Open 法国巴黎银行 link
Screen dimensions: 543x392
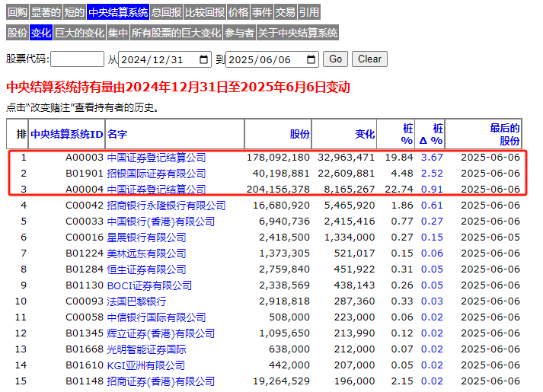137,301
